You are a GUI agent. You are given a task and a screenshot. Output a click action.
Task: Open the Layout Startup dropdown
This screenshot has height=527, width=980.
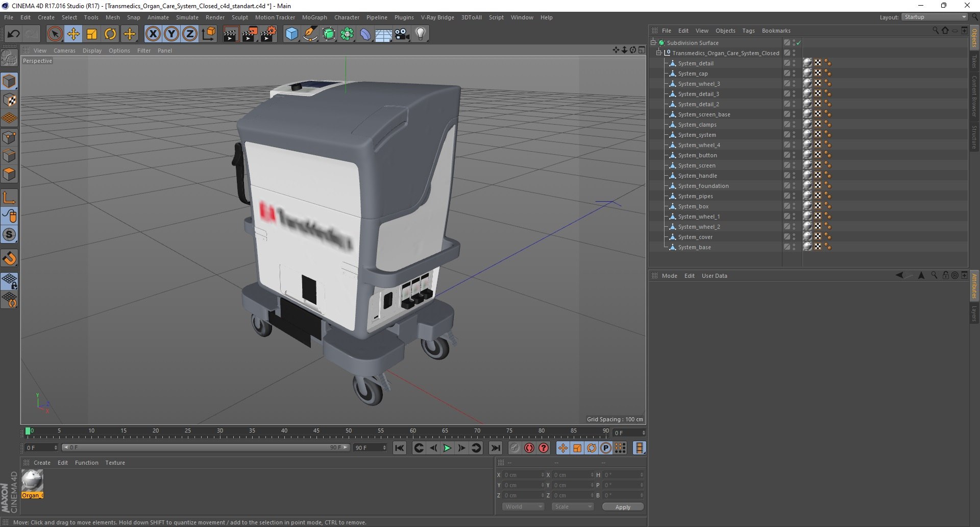pos(935,17)
